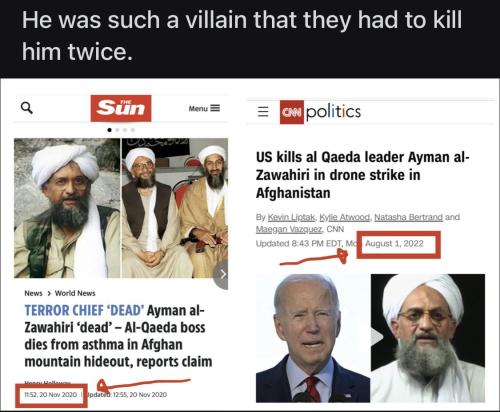Open CNN headline about drone strike
500x412 pixels.
[x=363, y=175]
